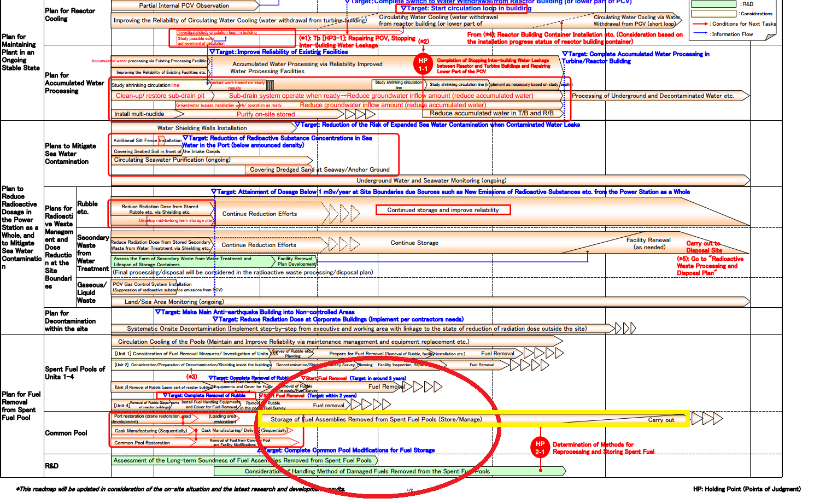Select the 'Gaseous/ Liquid Waste' row header
Image resolution: width=814 pixels, height=504 pixels.
coord(92,292)
